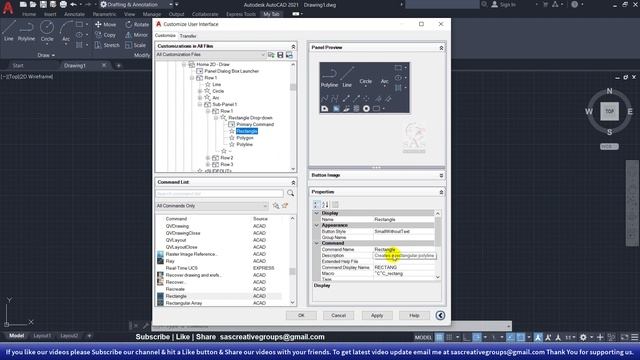640x360 pixels.
Task: Click the customization tree vertical scrollbar thumb
Action: point(293,87)
